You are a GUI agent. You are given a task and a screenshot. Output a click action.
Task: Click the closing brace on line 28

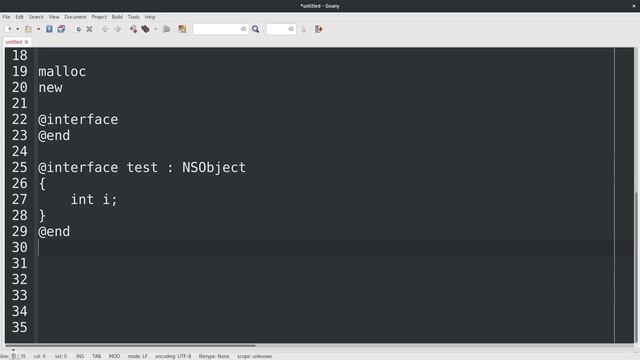pos(42,216)
